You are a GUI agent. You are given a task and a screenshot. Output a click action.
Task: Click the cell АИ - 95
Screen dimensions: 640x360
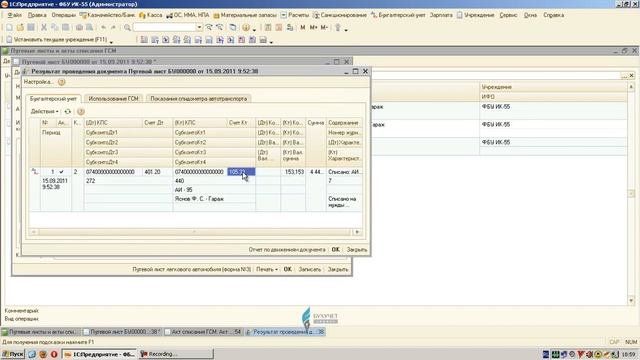click(214, 190)
